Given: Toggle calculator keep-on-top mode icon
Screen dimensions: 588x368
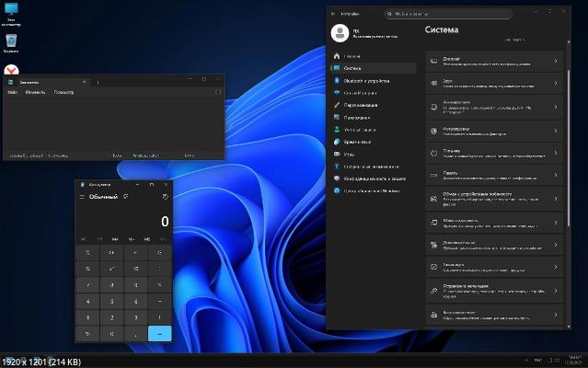Looking at the screenshot, I should tap(126, 197).
